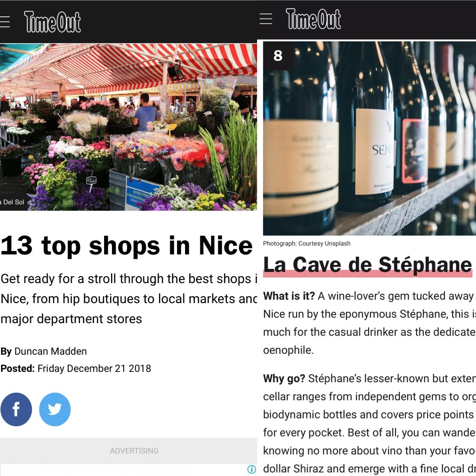Click the ad info icon
Viewport: 476px width, 476px height.
251,469
